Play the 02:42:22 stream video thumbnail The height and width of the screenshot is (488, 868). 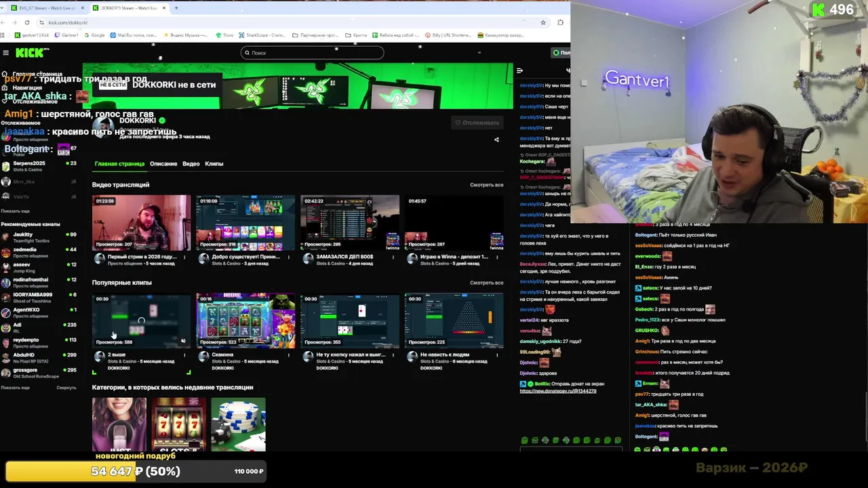[350, 223]
